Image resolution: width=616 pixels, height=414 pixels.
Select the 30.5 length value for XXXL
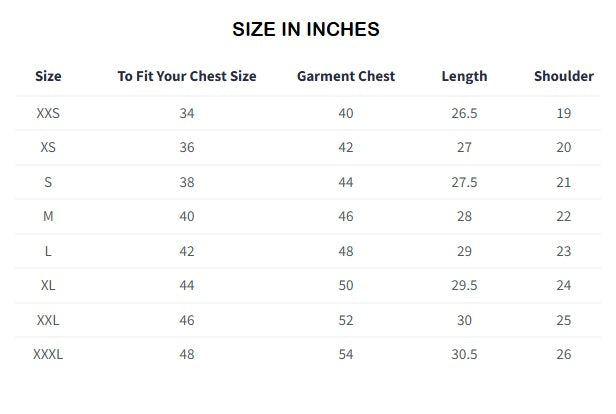coord(464,354)
